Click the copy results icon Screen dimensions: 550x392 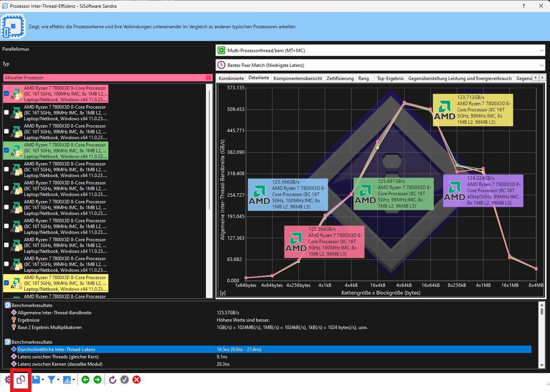coord(21,380)
